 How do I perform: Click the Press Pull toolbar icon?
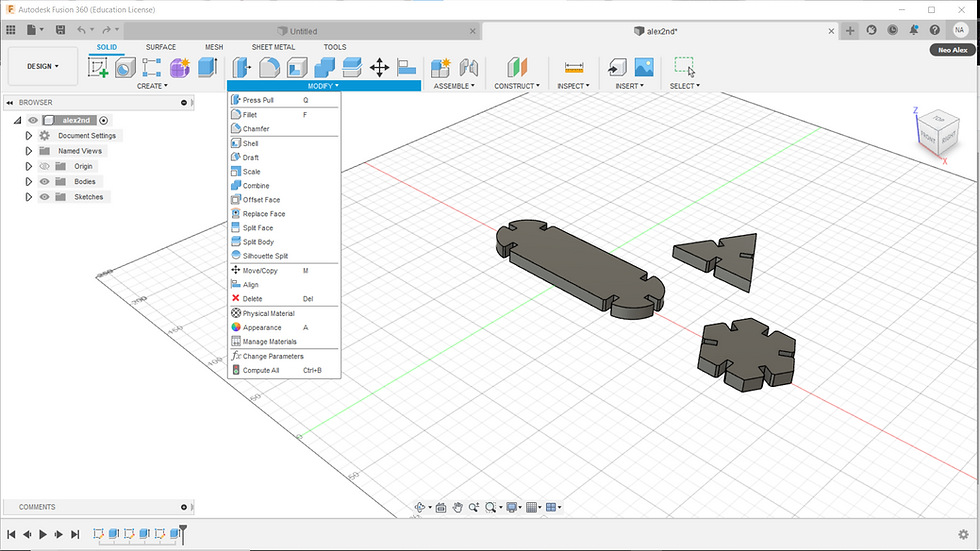click(x=242, y=67)
